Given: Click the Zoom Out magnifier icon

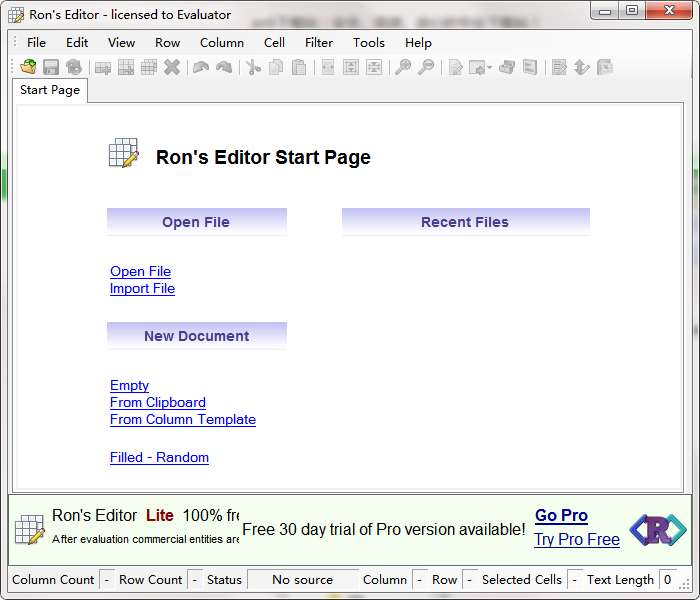Looking at the screenshot, I should click(x=426, y=67).
